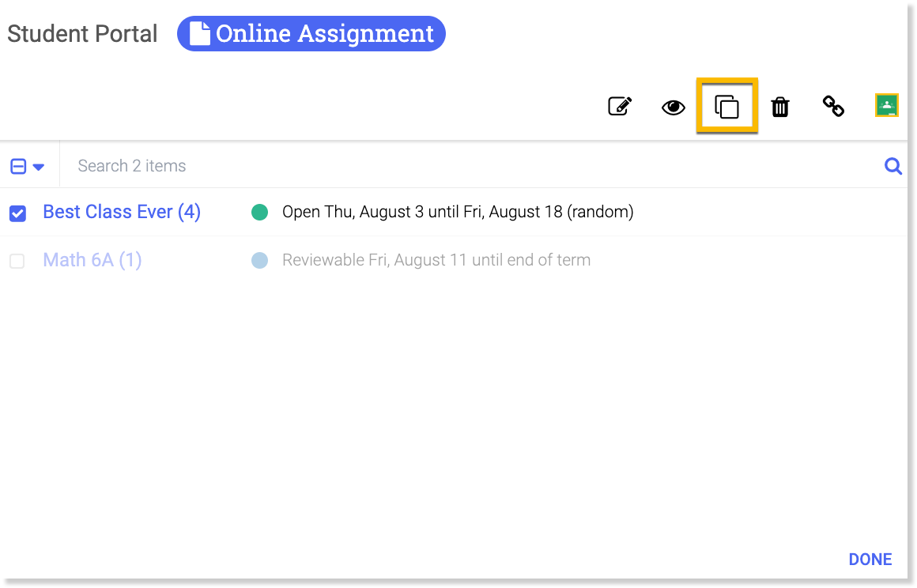Viewport: 917px width, 588px height.
Task: Click the eye preview icon
Action: pos(674,107)
